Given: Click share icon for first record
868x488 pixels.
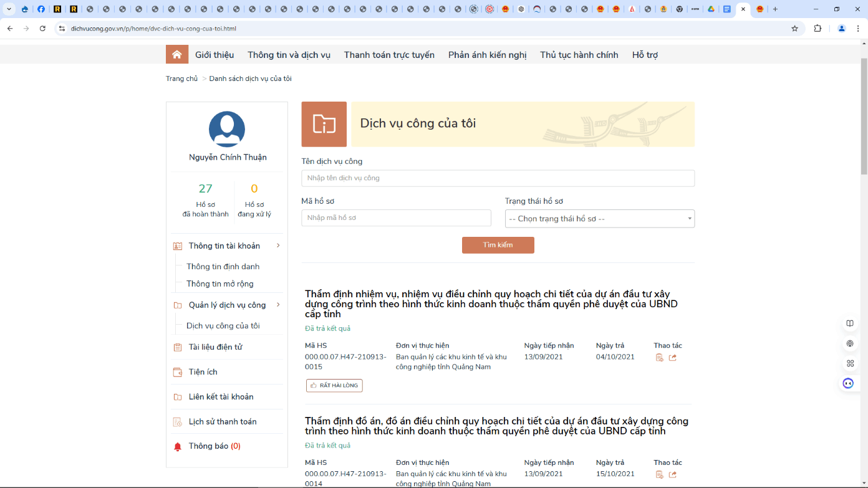Looking at the screenshot, I should 673,358.
